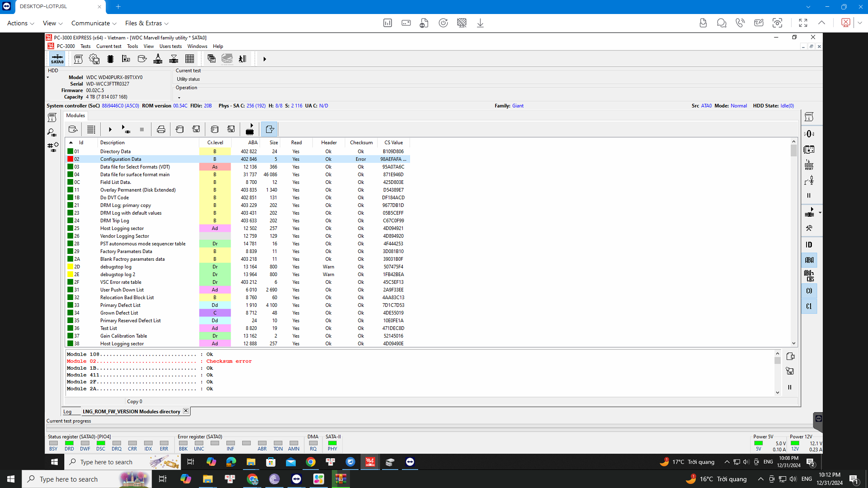The width and height of the screenshot is (868, 488).
Task: Click the tools wrench icon in right sidebar
Action: pyautogui.click(x=809, y=228)
